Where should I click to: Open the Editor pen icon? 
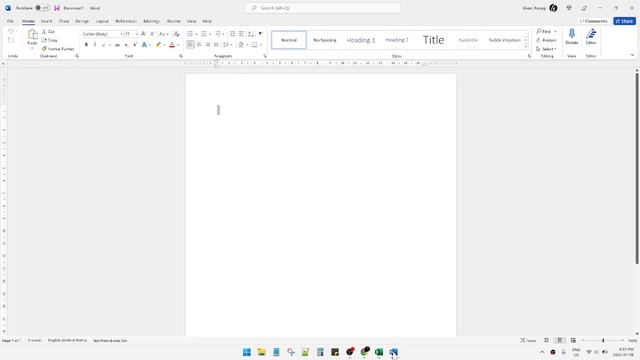(591, 34)
